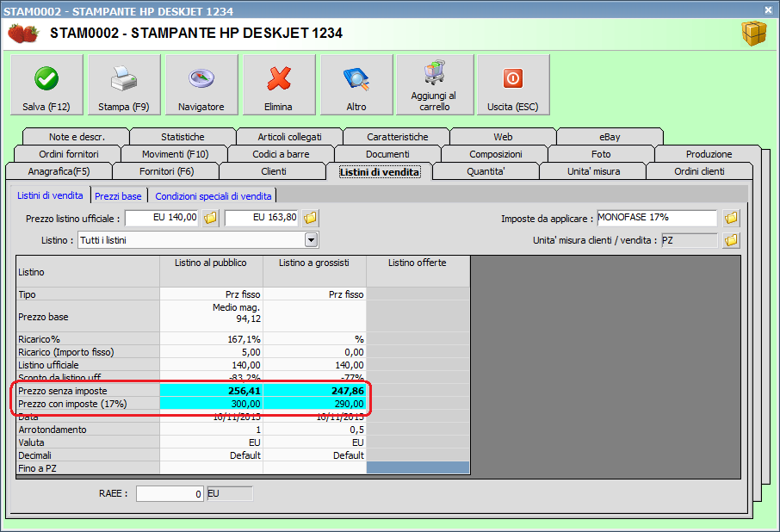Select the Foto tab

click(601, 154)
